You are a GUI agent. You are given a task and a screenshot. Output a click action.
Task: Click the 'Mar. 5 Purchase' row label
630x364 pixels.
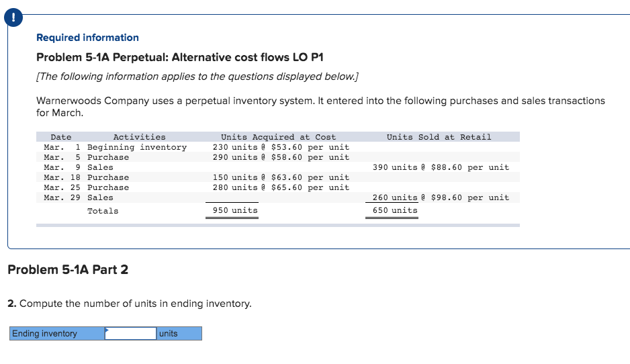(x=87, y=157)
